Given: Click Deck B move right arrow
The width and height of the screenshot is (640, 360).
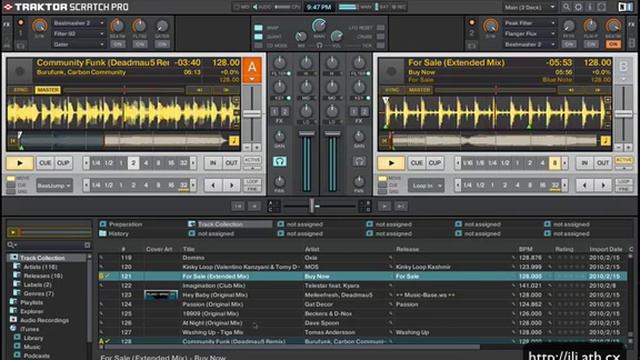Looking at the screenshot, I should tap(603, 185).
